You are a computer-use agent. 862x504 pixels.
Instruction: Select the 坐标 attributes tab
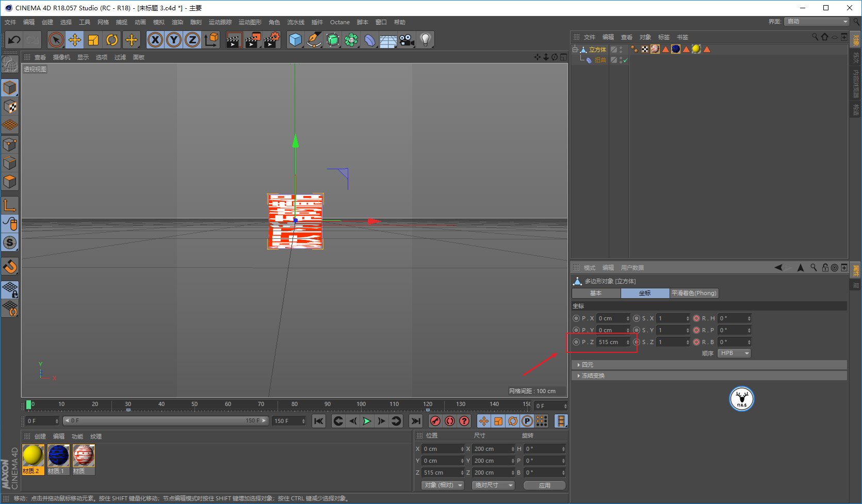click(645, 293)
